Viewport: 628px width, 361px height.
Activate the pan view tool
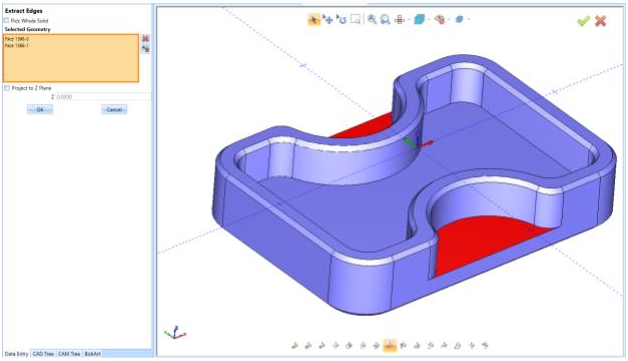[x=328, y=19]
